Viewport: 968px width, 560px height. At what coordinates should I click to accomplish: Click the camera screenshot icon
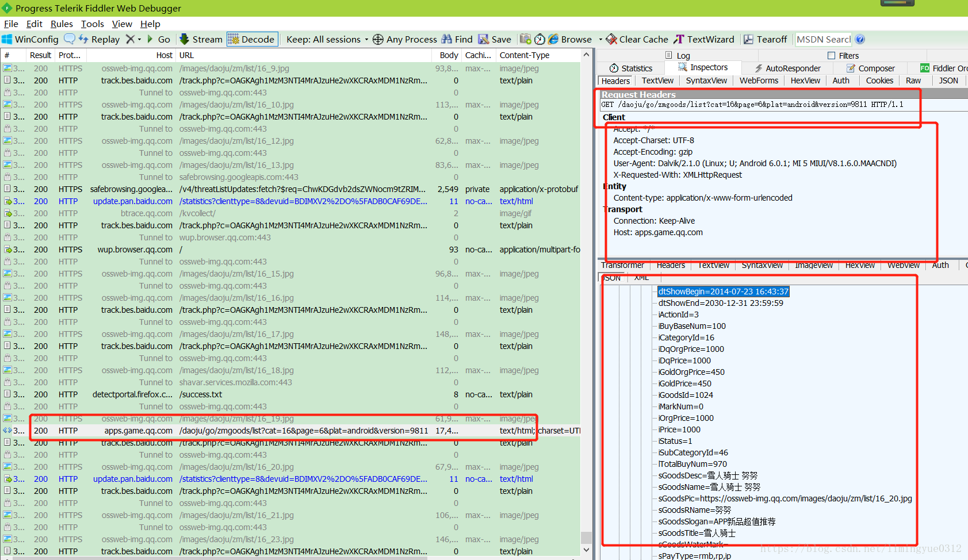pos(525,39)
